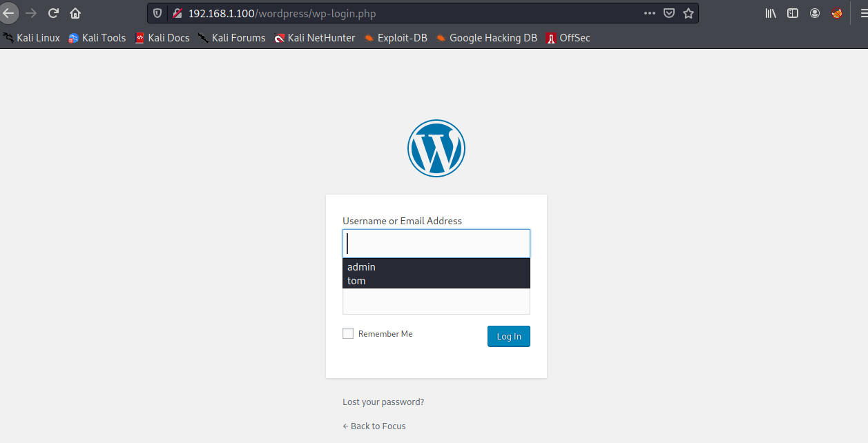
Task: Follow the Back to Focus link
Action: click(x=374, y=426)
